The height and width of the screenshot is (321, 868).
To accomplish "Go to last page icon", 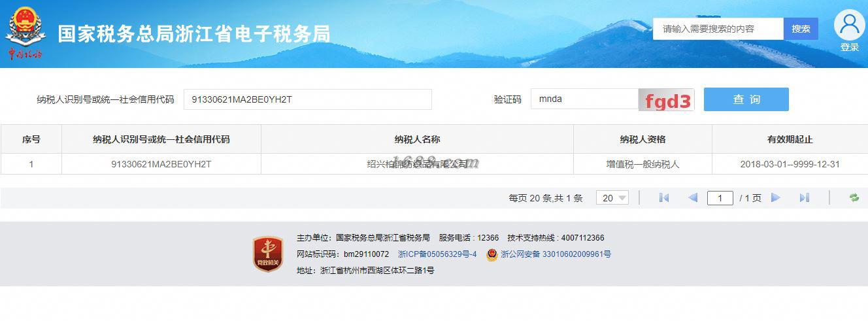I will pos(805,197).
